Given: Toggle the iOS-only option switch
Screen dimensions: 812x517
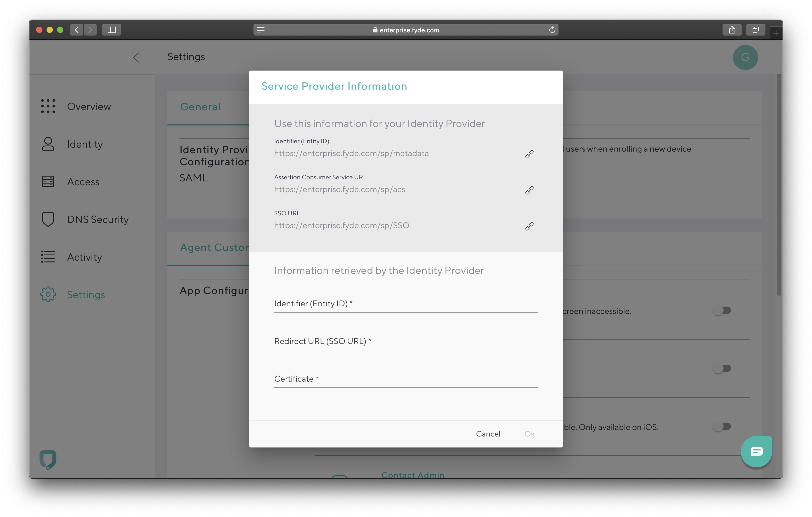Looking at the screenshot, I should (x=722, y=426).
